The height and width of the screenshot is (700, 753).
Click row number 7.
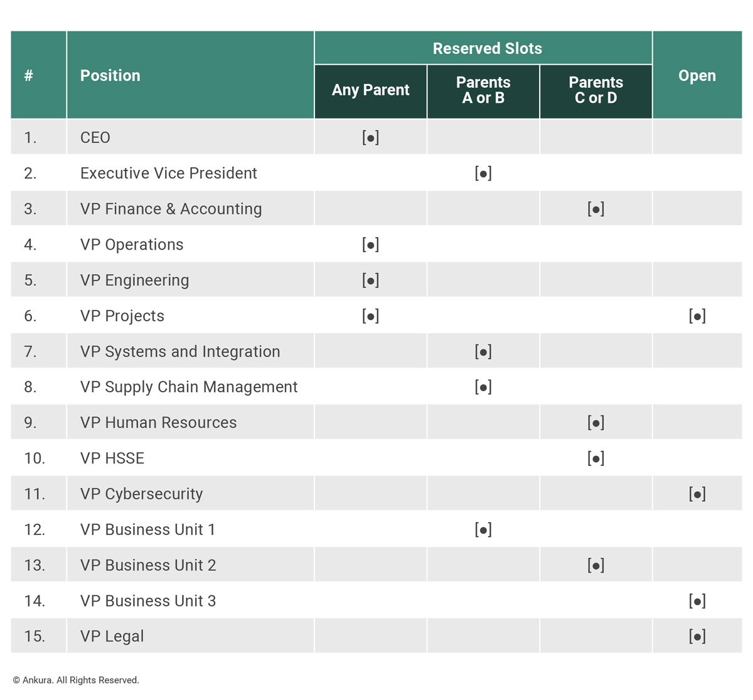tap(30, 351)
